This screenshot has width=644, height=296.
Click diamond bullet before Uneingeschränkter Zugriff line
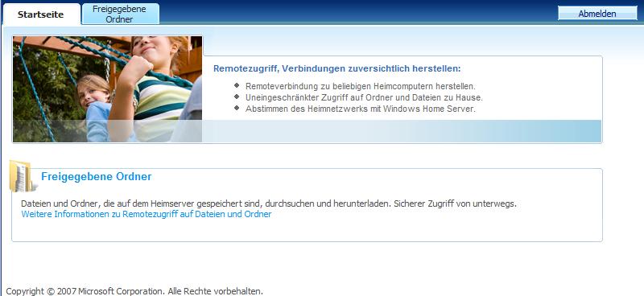click(x=237, y=97)
